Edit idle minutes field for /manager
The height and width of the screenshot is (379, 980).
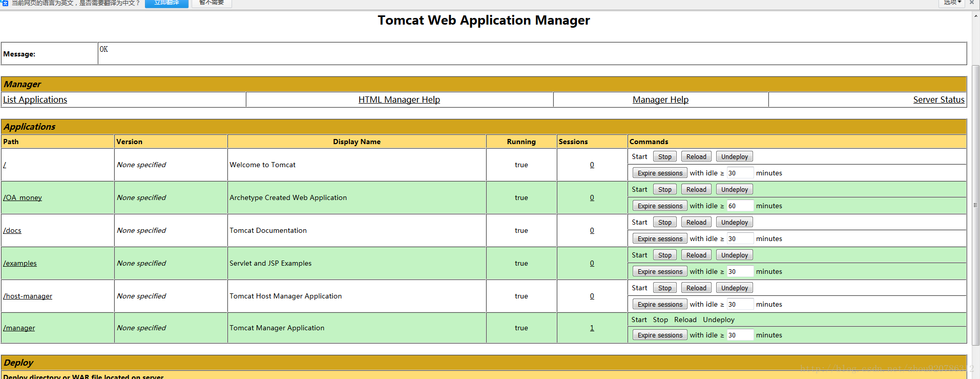(740, 335)
